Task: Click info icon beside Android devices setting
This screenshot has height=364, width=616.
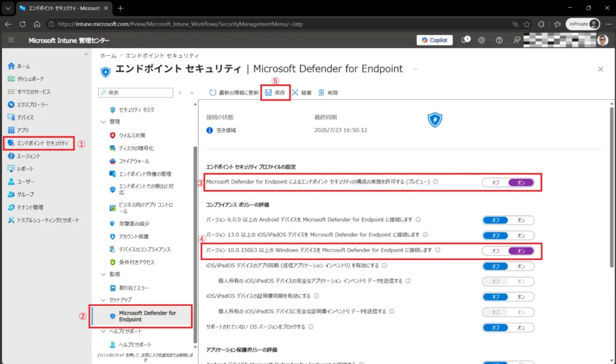Action: click(418, 220)
